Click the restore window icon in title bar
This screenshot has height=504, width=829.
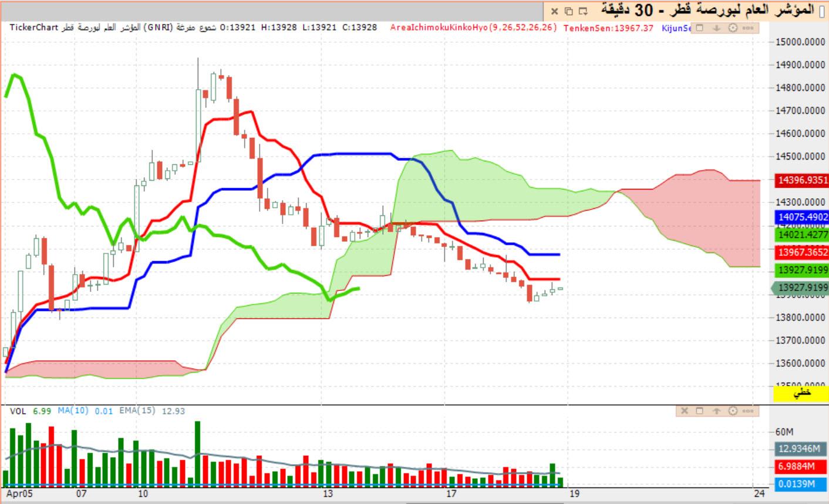click(x=568, y=11)
